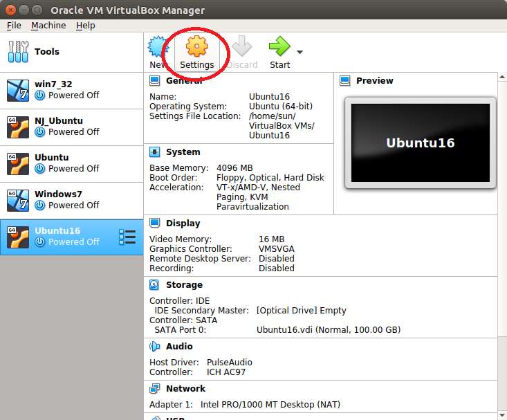Open the File menu
The height and width of the screenshot is (420, 507).
tap(14, 25)
